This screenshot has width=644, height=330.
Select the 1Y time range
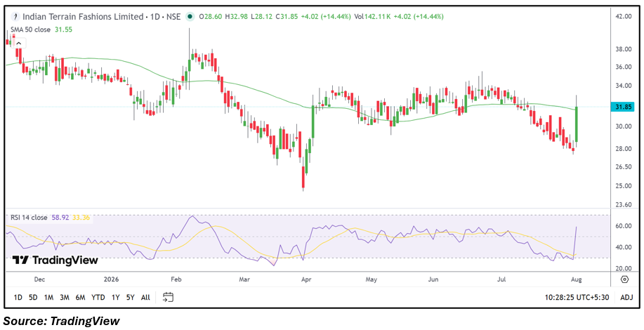coord(116,297)
